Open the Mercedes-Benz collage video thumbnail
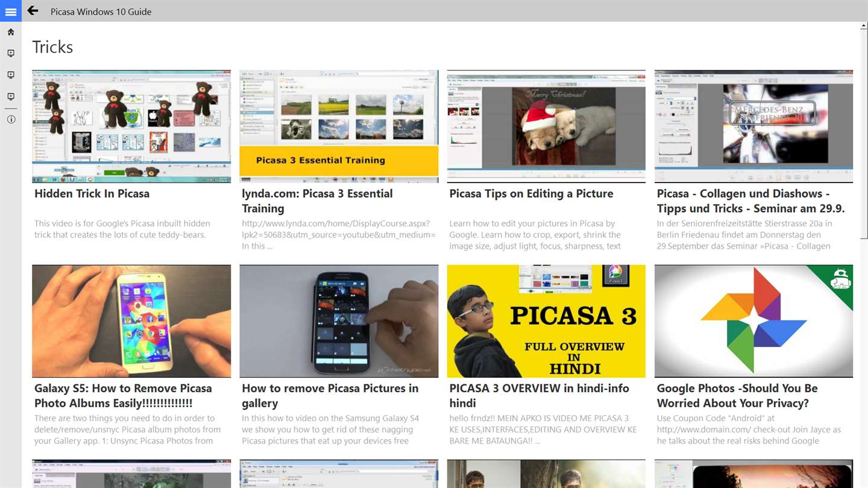This screenshot has width=868, height=488. [x=753, y=127]
